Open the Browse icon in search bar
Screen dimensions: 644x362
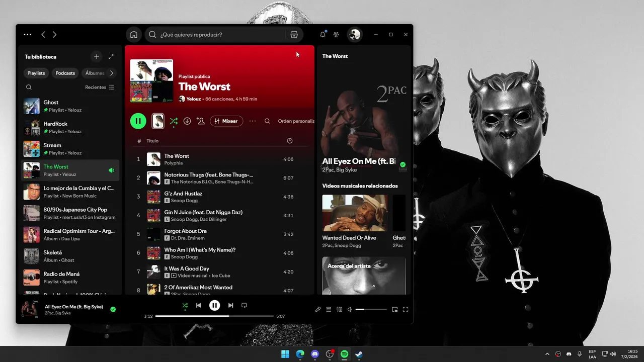click(x=294, y=35)
